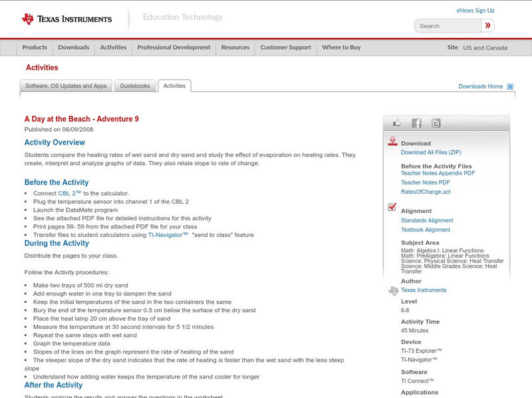
Task: Click the Published on 06/09/2008 text
Action: [x=59, y=129]
